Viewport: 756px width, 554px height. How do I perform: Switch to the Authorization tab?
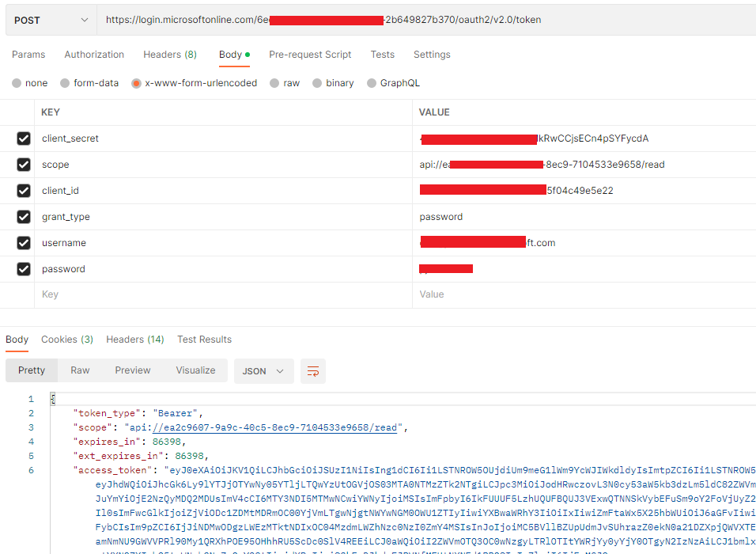94,55
